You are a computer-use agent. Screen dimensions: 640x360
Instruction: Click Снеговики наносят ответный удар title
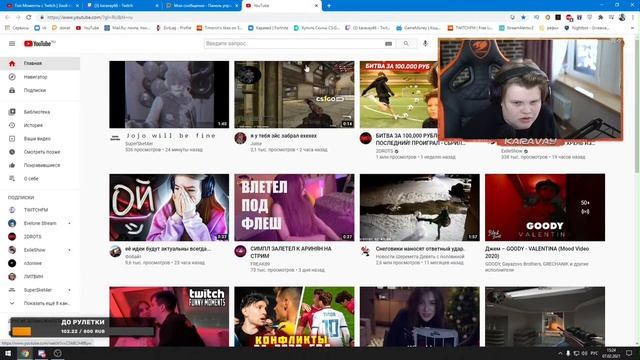click(x=420, y=249)
